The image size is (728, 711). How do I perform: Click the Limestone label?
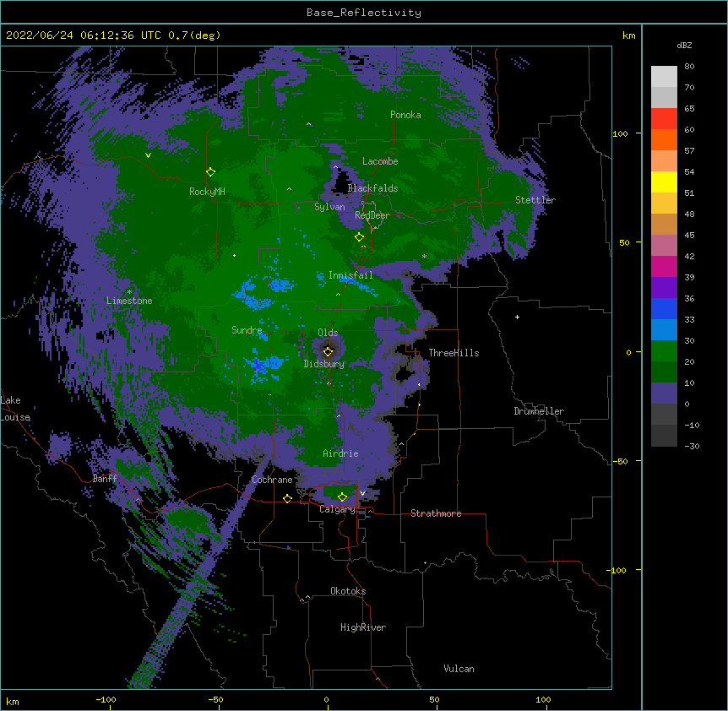[x=129, y=301]
